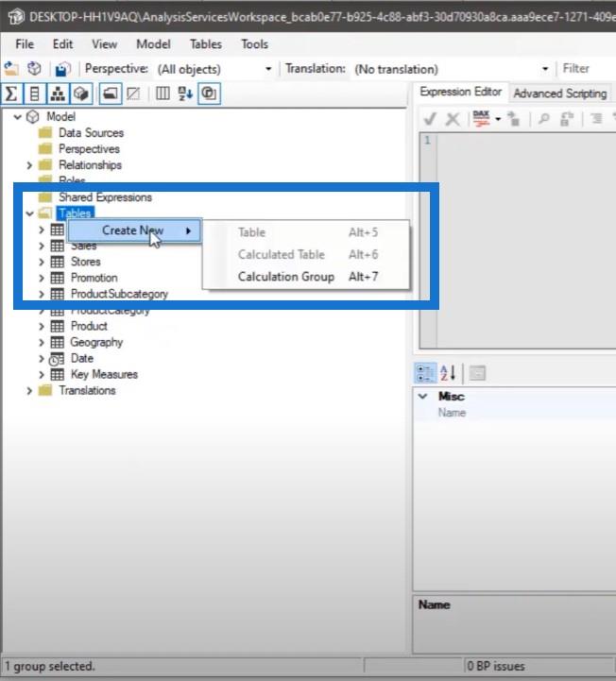Open the File menu
Screen dimensions: 616x681
tap(25, 44)
